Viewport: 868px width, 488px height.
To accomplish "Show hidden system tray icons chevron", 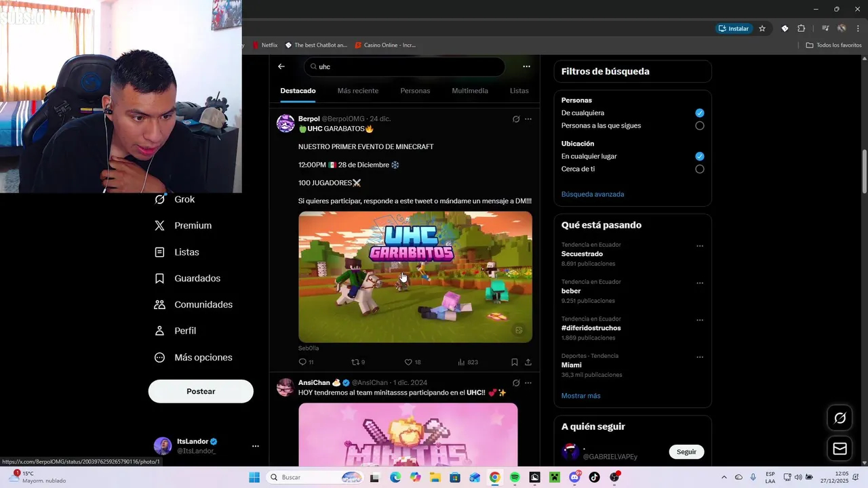I will tap(724, 477).
